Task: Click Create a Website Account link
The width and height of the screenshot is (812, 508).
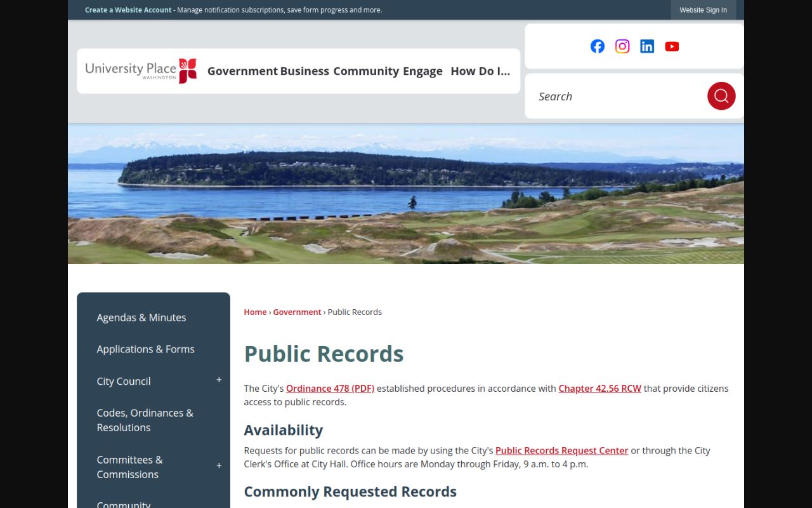Action: pyautogui.click(x=128, y=10)
